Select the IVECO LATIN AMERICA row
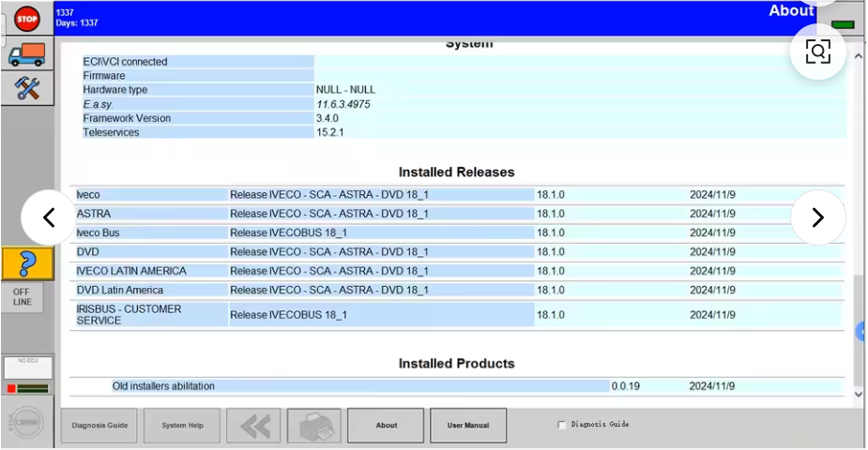 [x=131, y=271]
